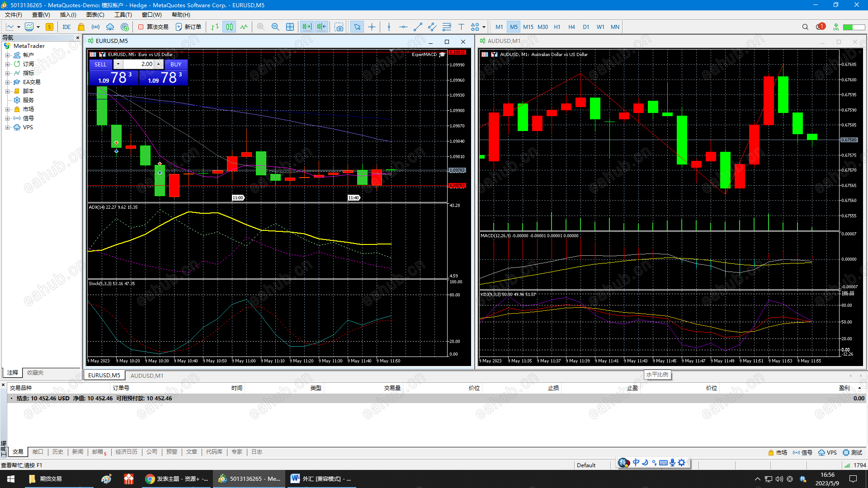Click the chart screenshot camera icon
Viewport: 868px width, 488px height.
(x=339, y=27)
